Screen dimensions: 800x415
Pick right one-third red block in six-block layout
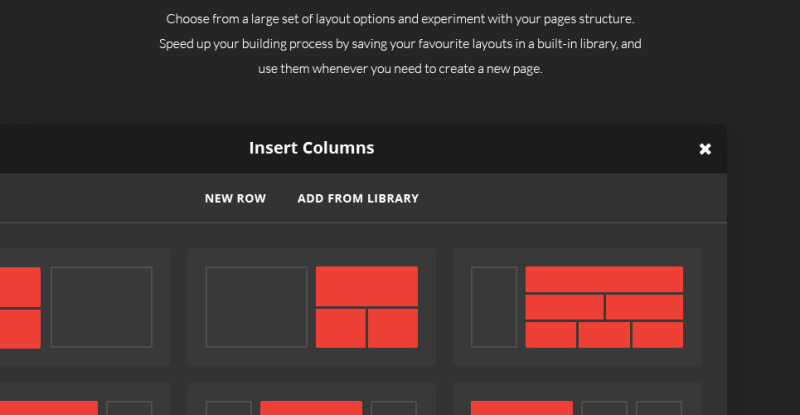pos(658,335)
